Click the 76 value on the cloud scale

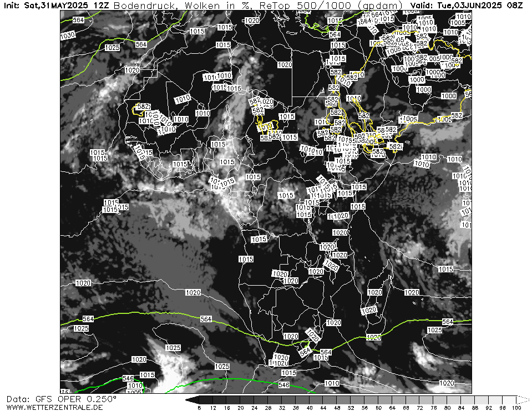(434, 408)
